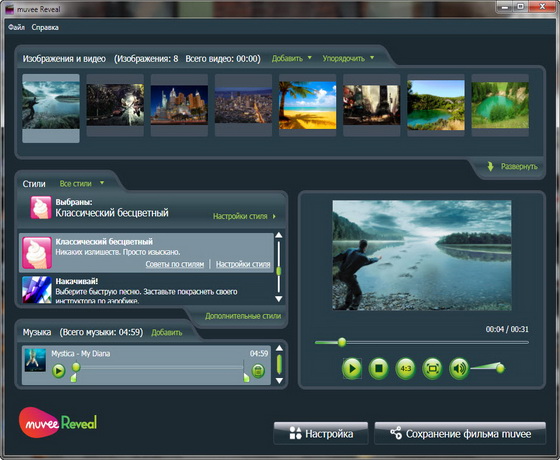Click the music track end trim marker
The image size is (560, 460).
(x=246, y=378)
